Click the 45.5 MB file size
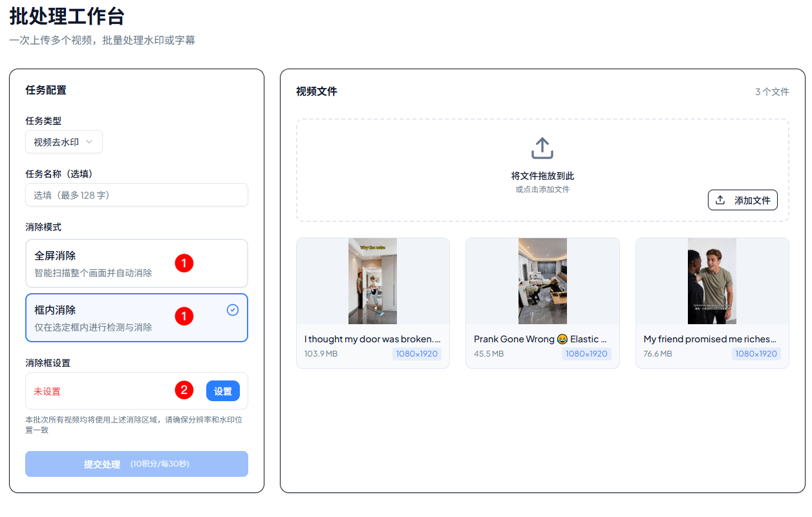This screenshot has height=517, width=812. point(489,354)
